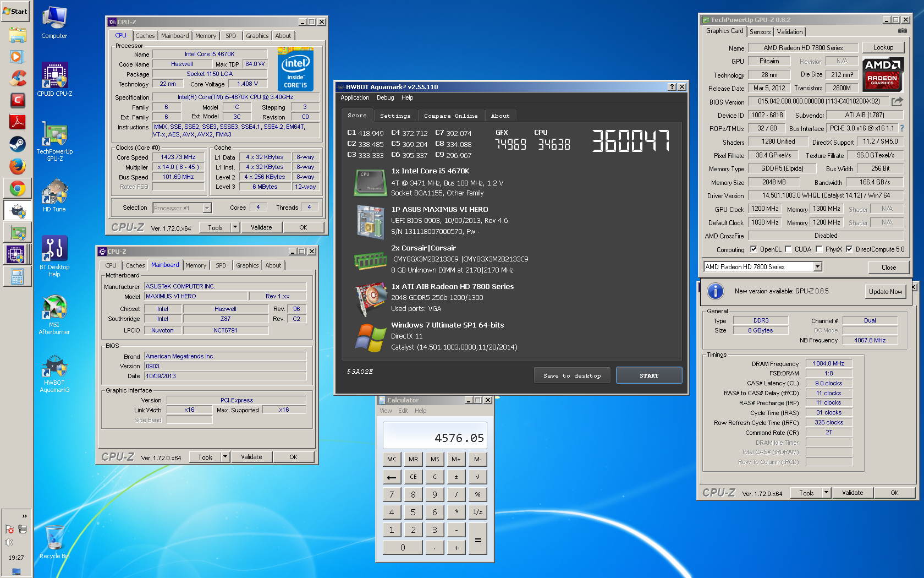Image resolution: width=924 pixels, height=578 pixels.
Task: Select the HWBOT Aquamark3 desktop shortcut
Action: [54, 373]
